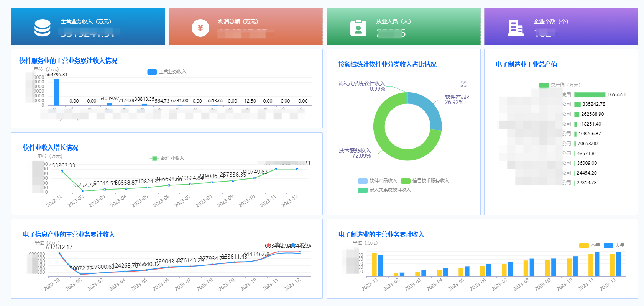Click the 软件服务业的主营业务累计收入情况 title
644x306 pixels.
tap(68, 61)
